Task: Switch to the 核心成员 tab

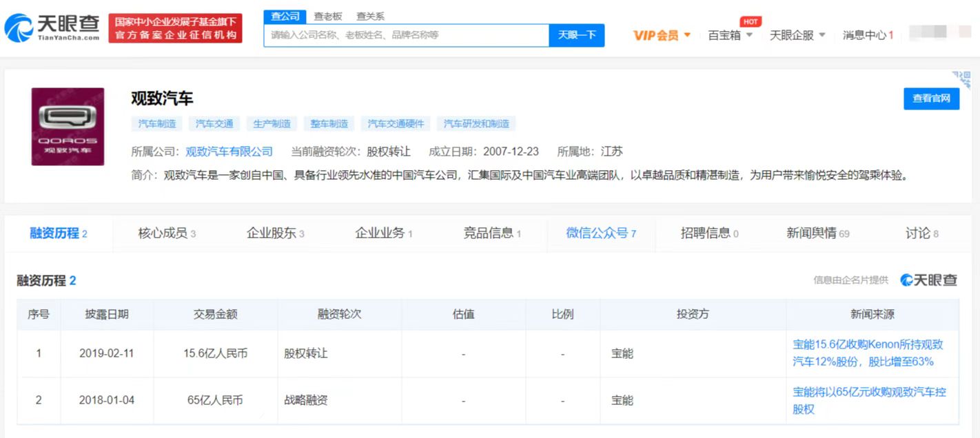Action: [167, 233]
